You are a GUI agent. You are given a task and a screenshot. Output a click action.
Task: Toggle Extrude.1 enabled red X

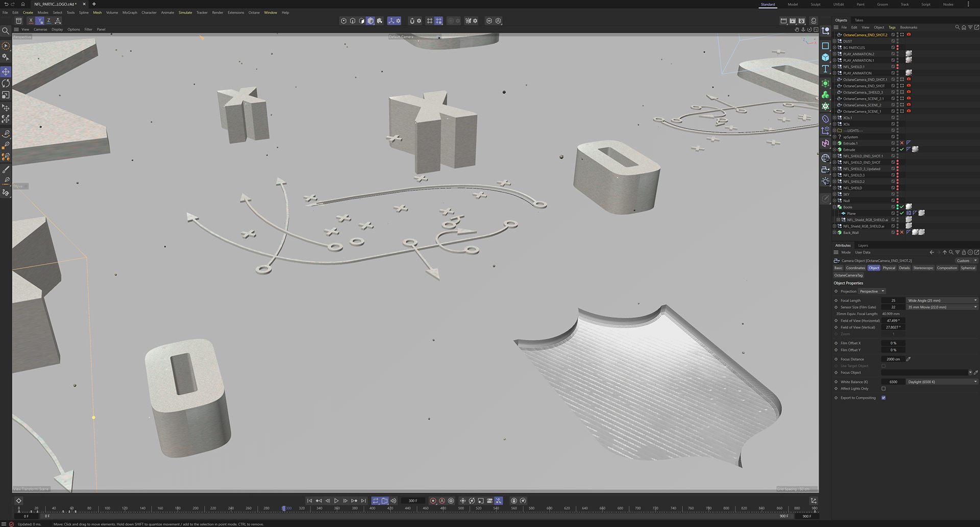pos(902,143)
